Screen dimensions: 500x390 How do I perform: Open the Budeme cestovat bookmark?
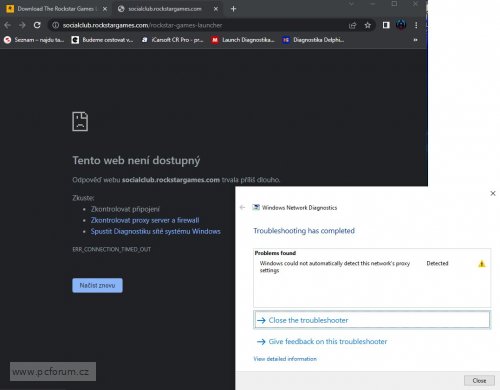102,40
